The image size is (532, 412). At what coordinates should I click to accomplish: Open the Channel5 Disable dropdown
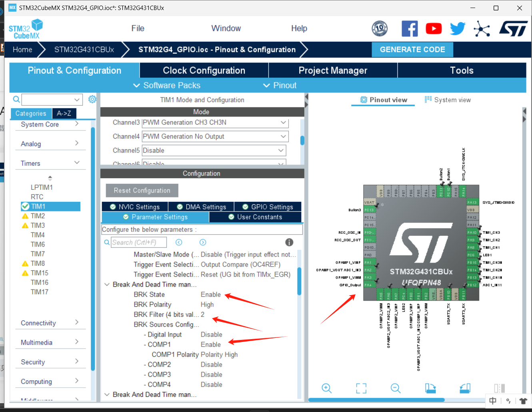pyautogui.click(x=281, y=151)
